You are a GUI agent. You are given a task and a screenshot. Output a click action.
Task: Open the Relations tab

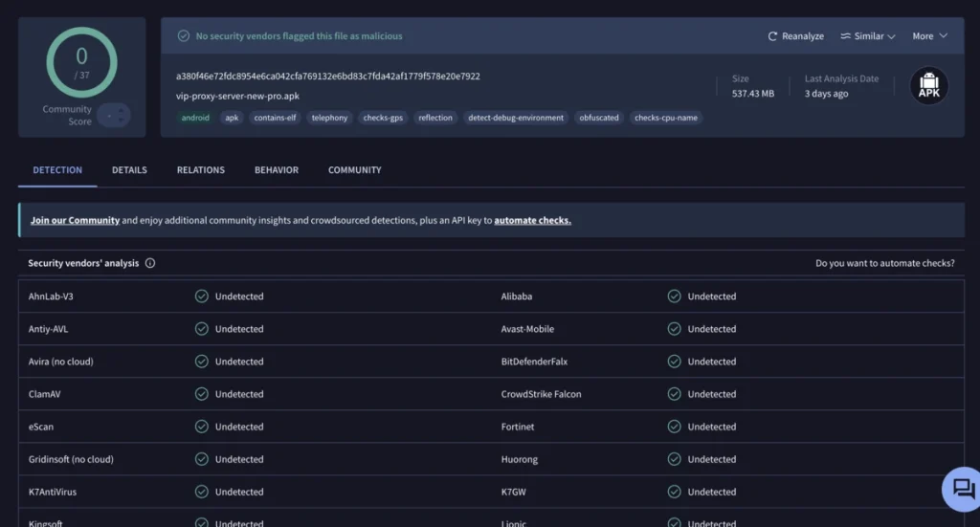click(201, 170)
